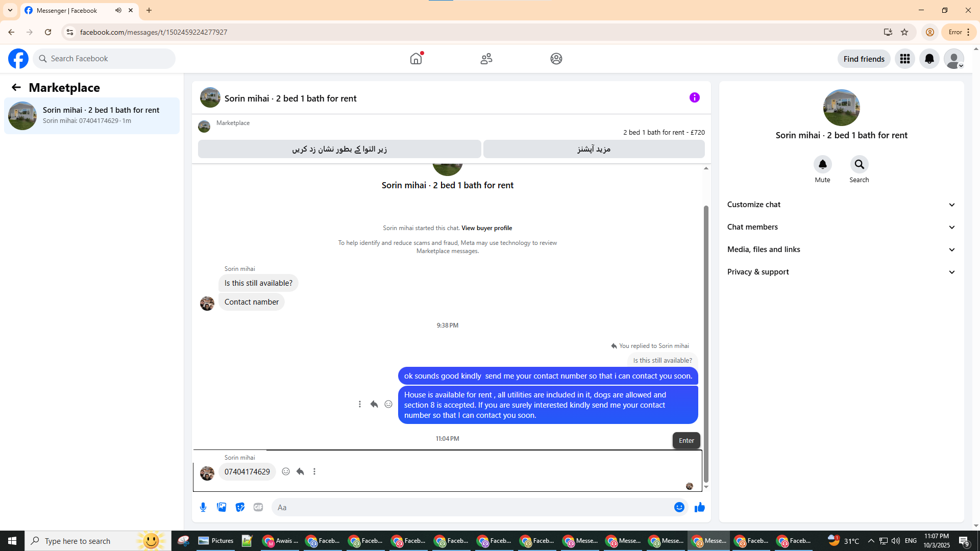Reply to the House is available message
Viewport: 980px width, 551px height.
pyautogui.click(x=374, y=404)
